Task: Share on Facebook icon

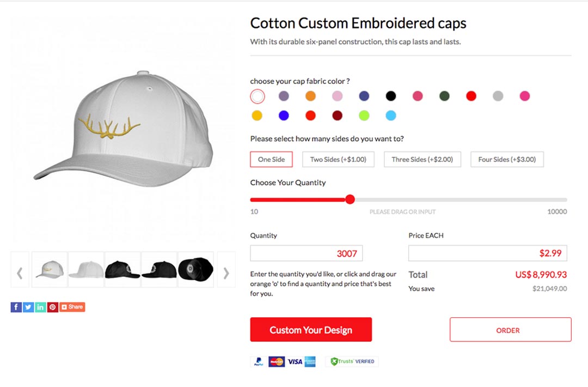Action: (16, 307)
